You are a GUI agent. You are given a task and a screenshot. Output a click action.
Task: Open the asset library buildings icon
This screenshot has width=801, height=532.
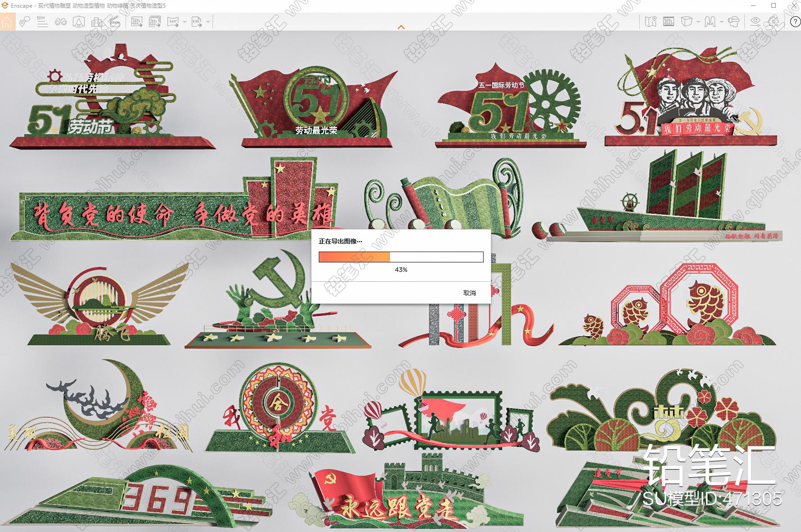point(97,21)
